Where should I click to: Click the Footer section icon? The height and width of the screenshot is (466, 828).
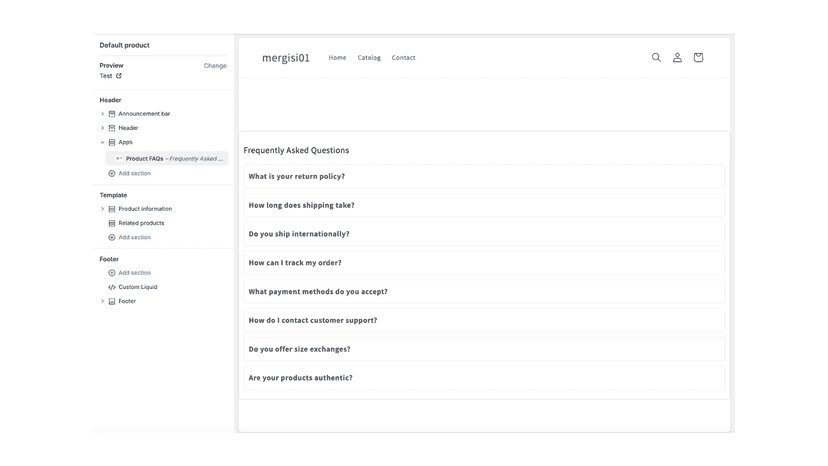point(112,302)
